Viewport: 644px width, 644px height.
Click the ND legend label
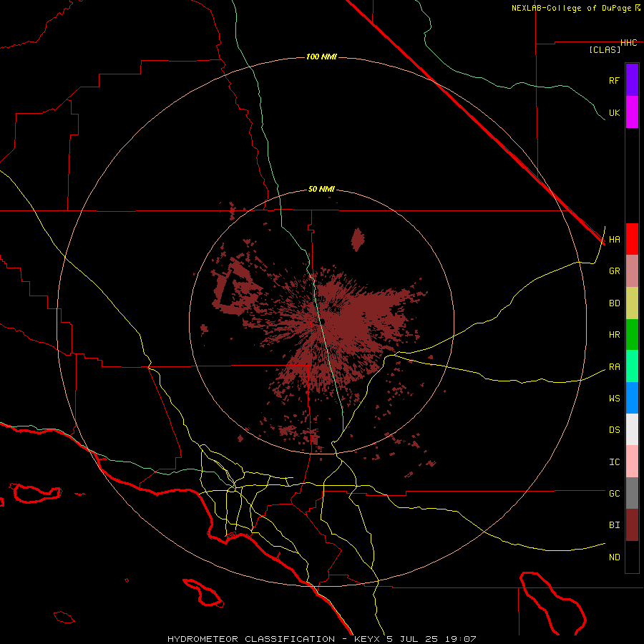tap(614, 557)
